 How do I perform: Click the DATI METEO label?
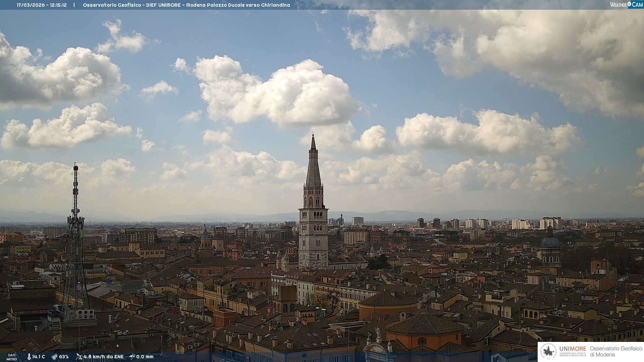[x=12, y=357]
